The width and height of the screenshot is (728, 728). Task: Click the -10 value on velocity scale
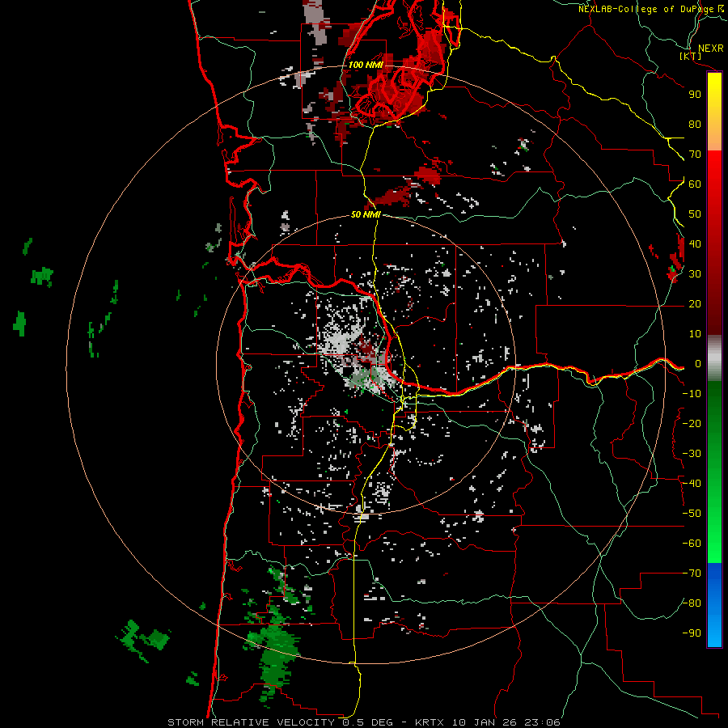(x=692, y=394)
